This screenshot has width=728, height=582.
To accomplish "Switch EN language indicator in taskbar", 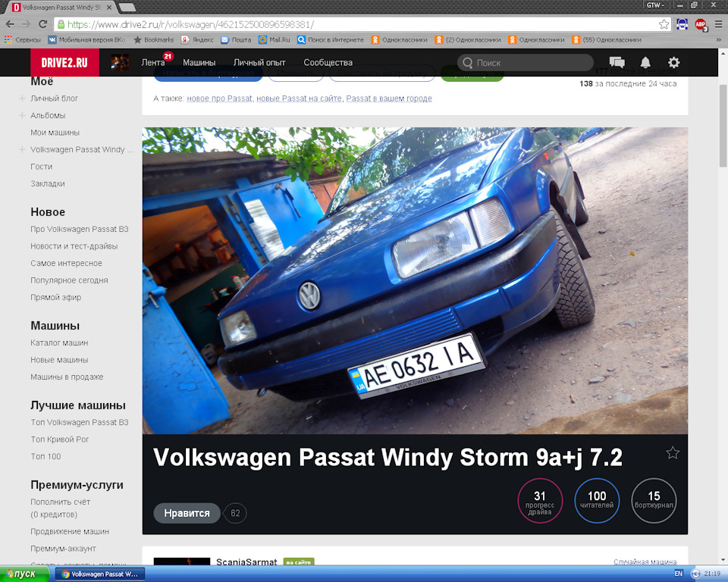I will click(x=678, y=574).
